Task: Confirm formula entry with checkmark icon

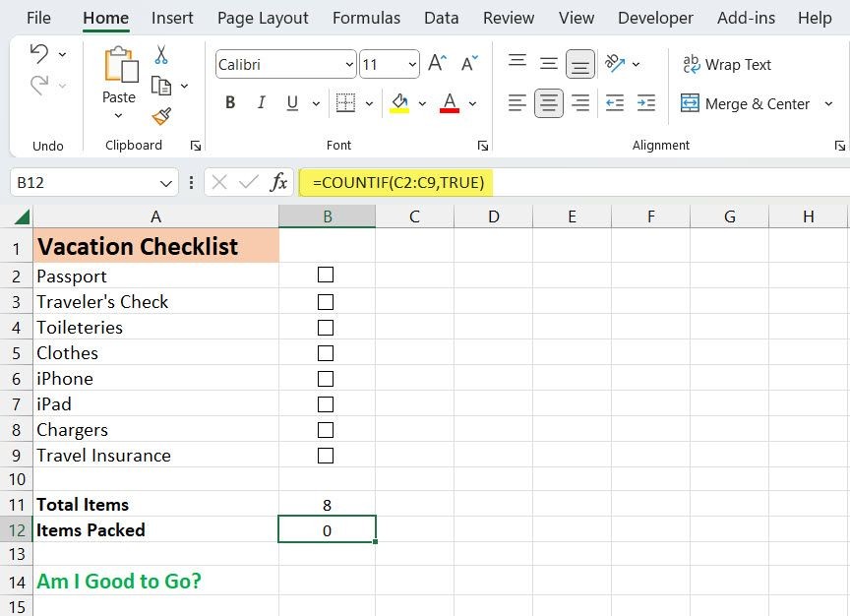Action: click(x=248, y=182)
